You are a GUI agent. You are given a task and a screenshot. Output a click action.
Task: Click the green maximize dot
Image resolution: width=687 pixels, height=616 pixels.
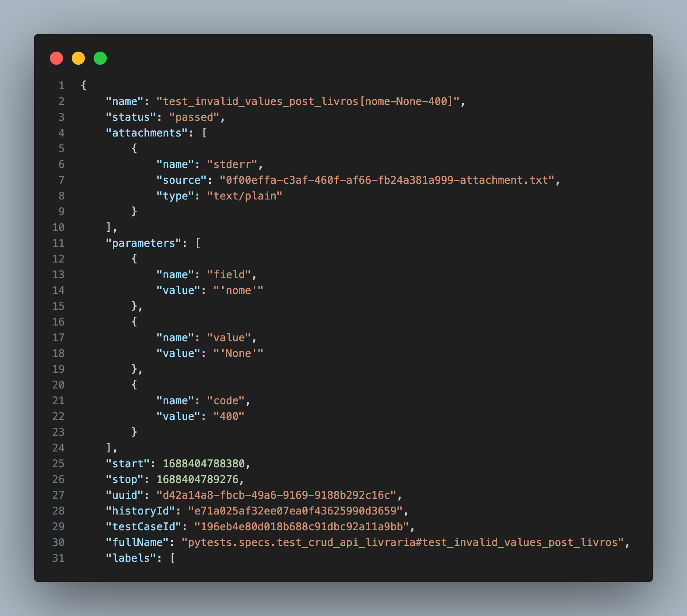(100, 58)
